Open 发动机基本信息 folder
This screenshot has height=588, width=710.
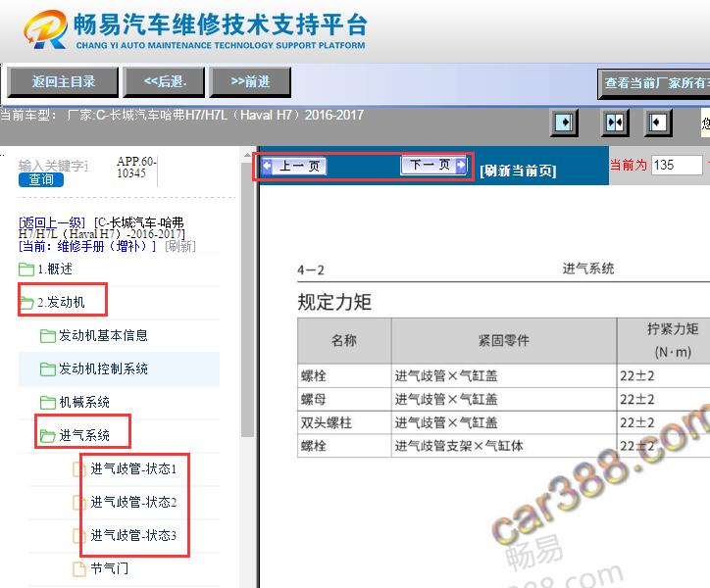[103, 335]
